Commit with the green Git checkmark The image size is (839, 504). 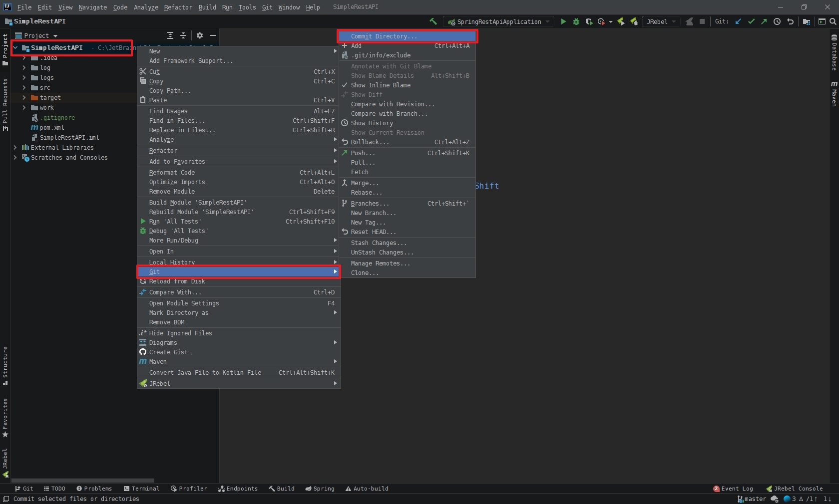point(751,21)
